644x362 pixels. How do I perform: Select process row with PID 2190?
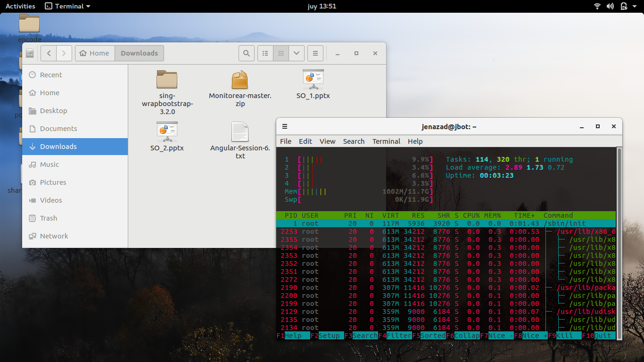[446, 288]
